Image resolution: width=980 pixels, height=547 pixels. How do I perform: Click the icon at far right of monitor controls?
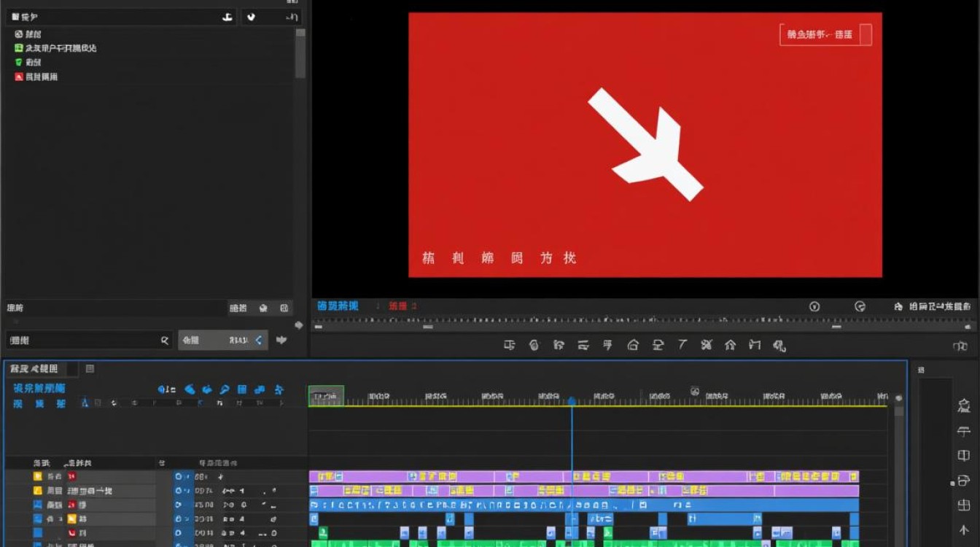(x=960, y=346)
